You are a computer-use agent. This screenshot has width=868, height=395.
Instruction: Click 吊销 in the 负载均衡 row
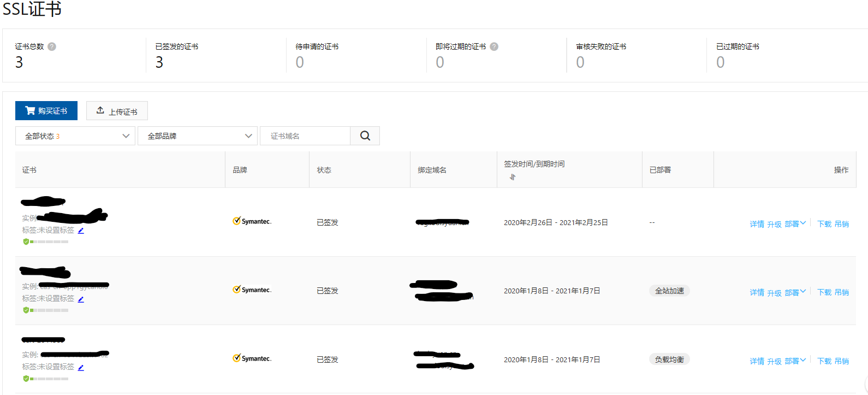click(842, 361)
